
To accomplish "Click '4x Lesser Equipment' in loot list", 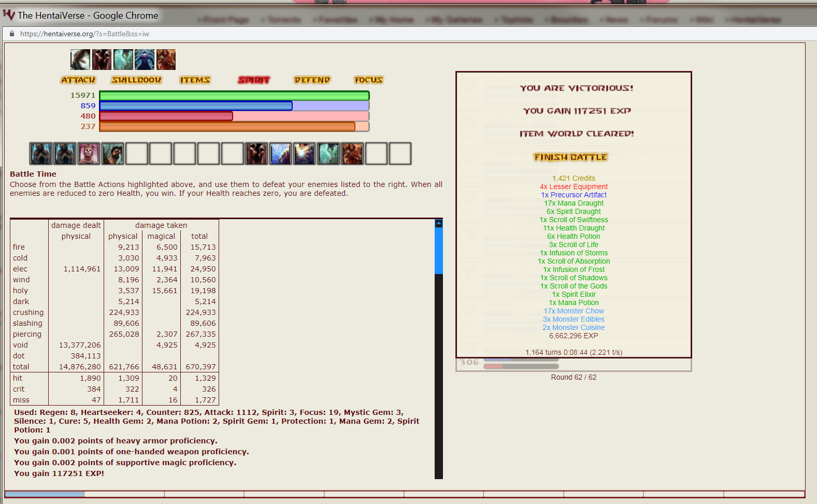I will tap(574, 186).
